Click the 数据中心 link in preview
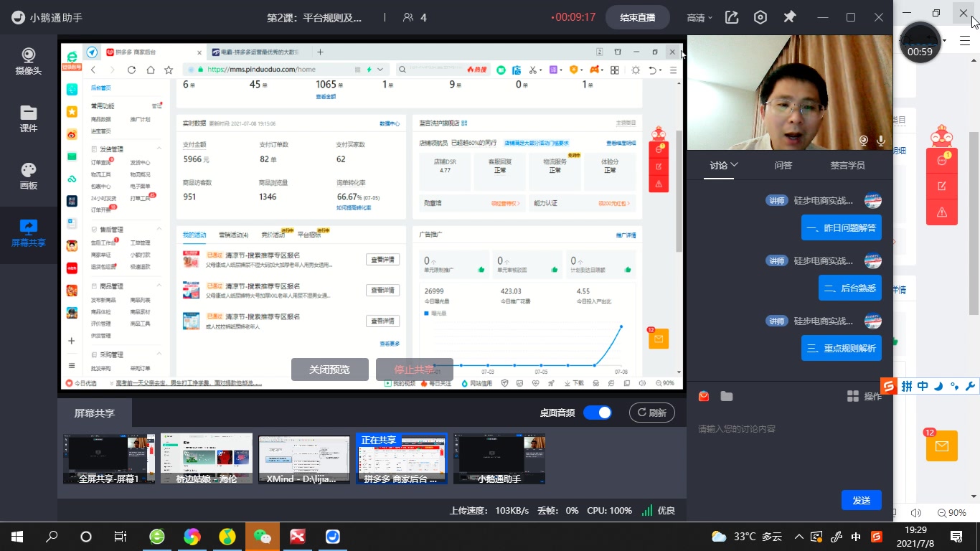Screen dimensions: 980x551 click(390, 123)
